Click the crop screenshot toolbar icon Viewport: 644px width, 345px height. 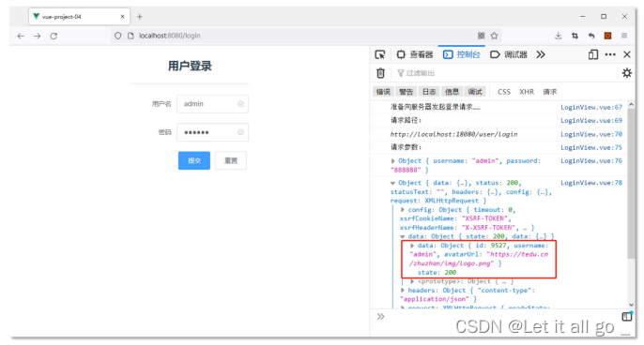[575, 36]
